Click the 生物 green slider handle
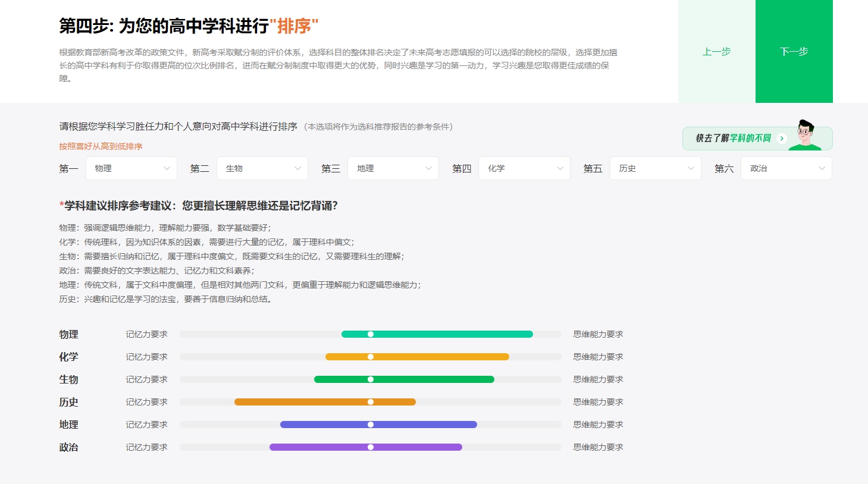This screenshot has width=868, height=484. coord(370,379)
